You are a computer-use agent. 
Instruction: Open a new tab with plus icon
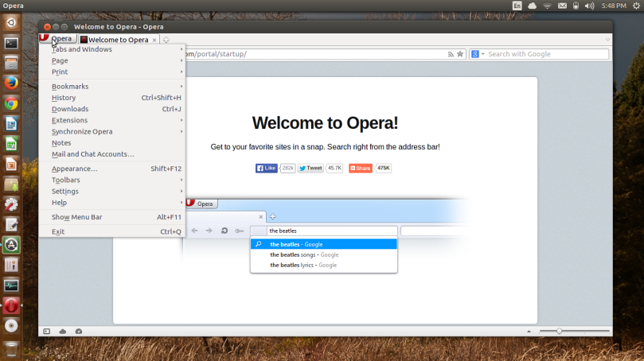tap(166, 40)
